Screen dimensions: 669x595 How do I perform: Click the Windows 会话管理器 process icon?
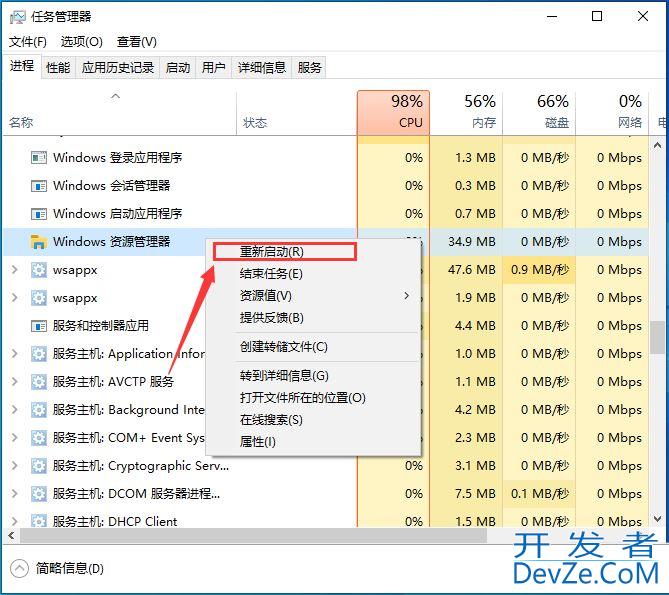(x=39, y=186)
